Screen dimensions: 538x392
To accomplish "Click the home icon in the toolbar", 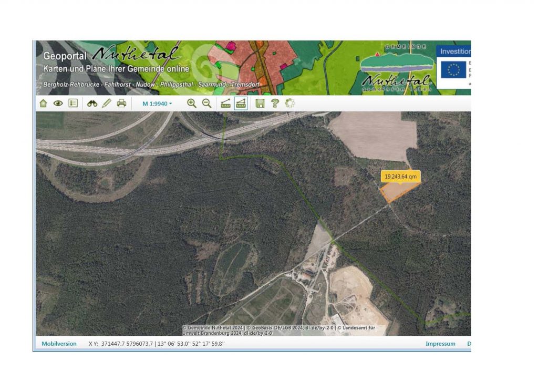I will [x=43, y=104].
